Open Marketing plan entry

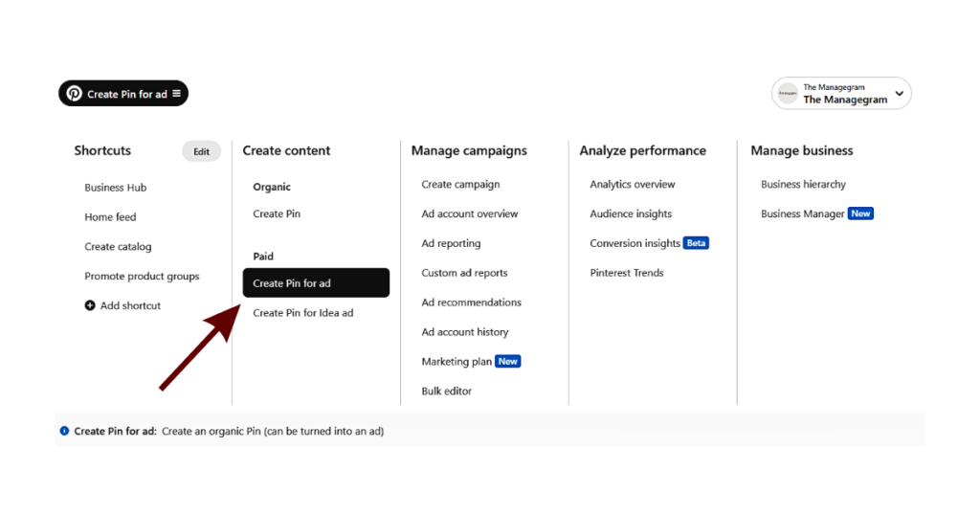pos(457,362)
